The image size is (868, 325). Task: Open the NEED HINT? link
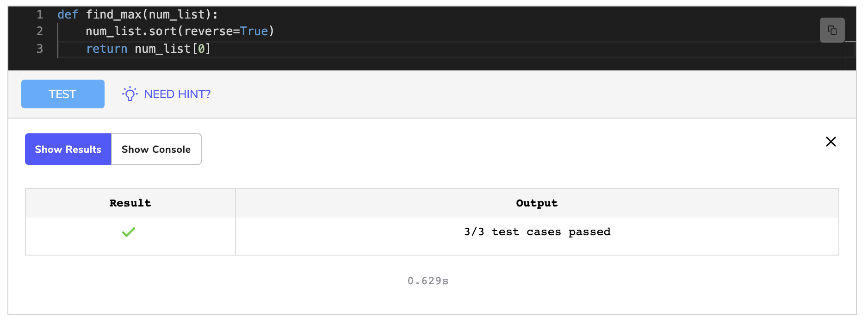point(177,94)
